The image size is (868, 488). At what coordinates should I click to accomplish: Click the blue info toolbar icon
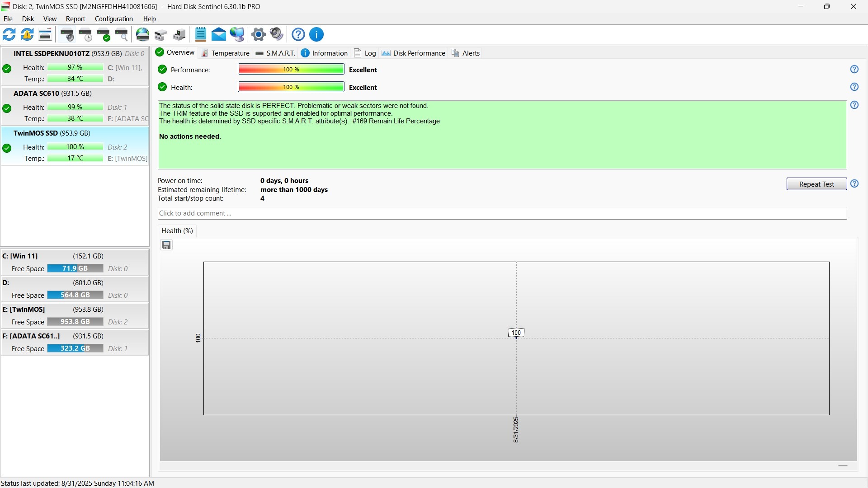316,34
